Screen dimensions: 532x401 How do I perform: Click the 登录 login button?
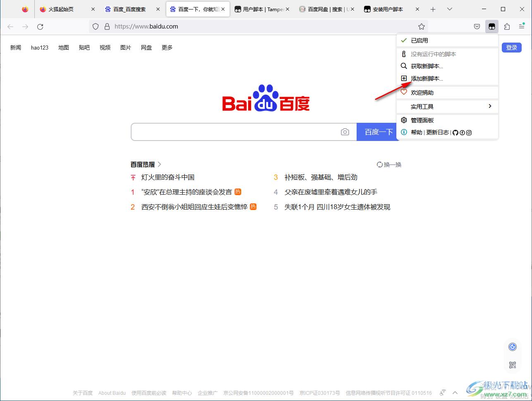coord(512,48)
